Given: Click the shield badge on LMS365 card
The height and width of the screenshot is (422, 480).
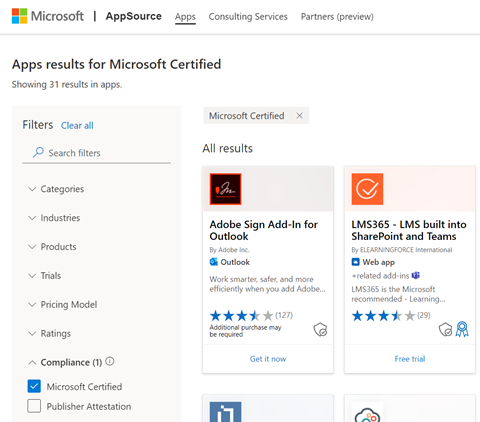Looking at the screenshot, I should [x=445, y=330].
